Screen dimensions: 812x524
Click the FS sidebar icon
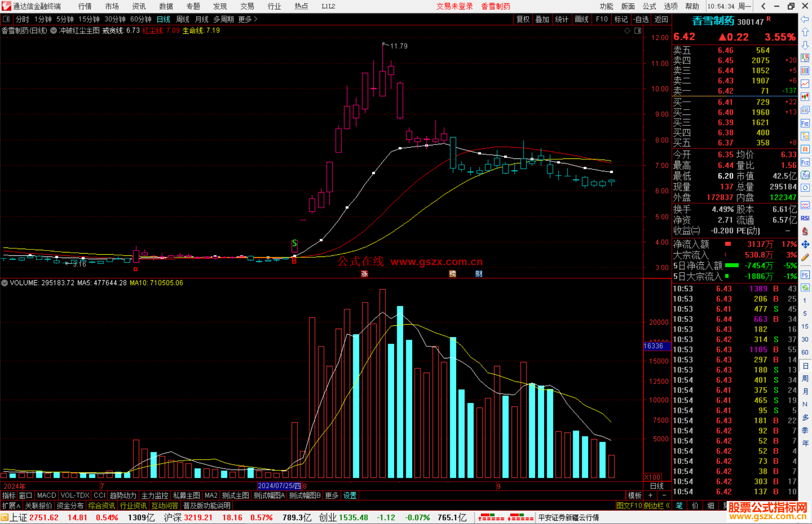pyautogui.click(x=805, y=275)
